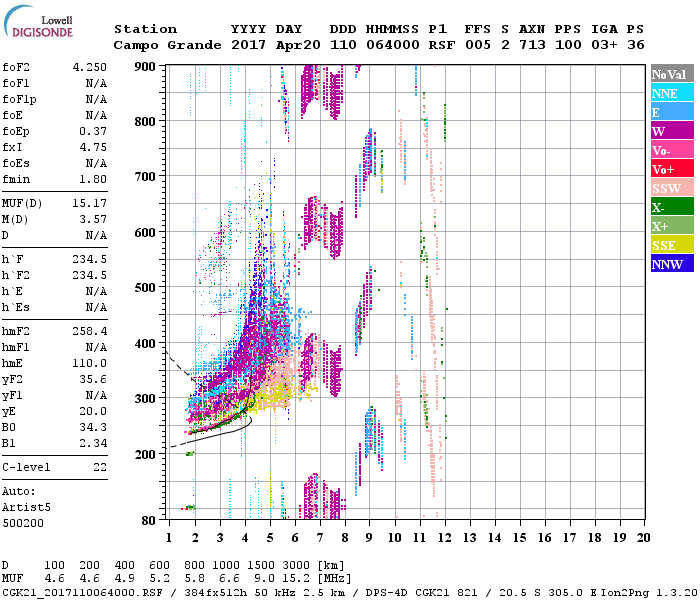Click the 20 MHz frequency axis label
700x600 pixels.
pyautogui.click(x=643, y=538)
